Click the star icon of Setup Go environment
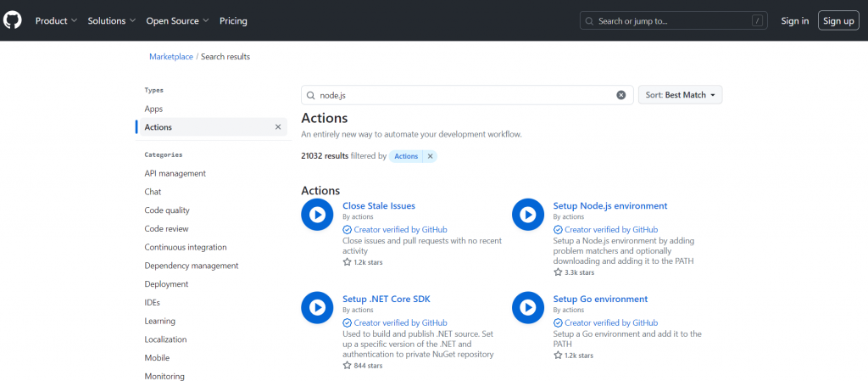The image size is (868, 381). point(558,356)
